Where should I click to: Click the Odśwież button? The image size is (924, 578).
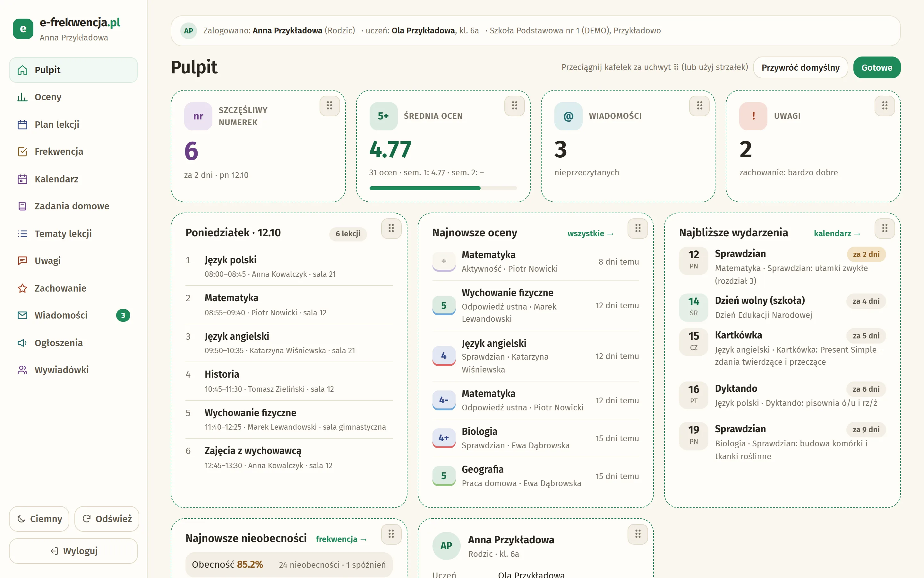pyautogui.click(x=107, y=519)
